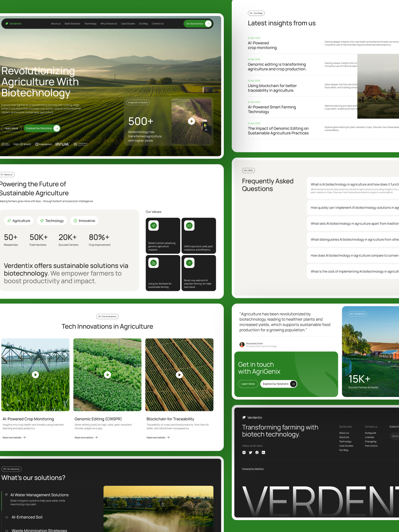Image resolution: width=399 pixels, height=532 pixels.
Task: Click the blog harvester preview image
Action: pos(378,86)
